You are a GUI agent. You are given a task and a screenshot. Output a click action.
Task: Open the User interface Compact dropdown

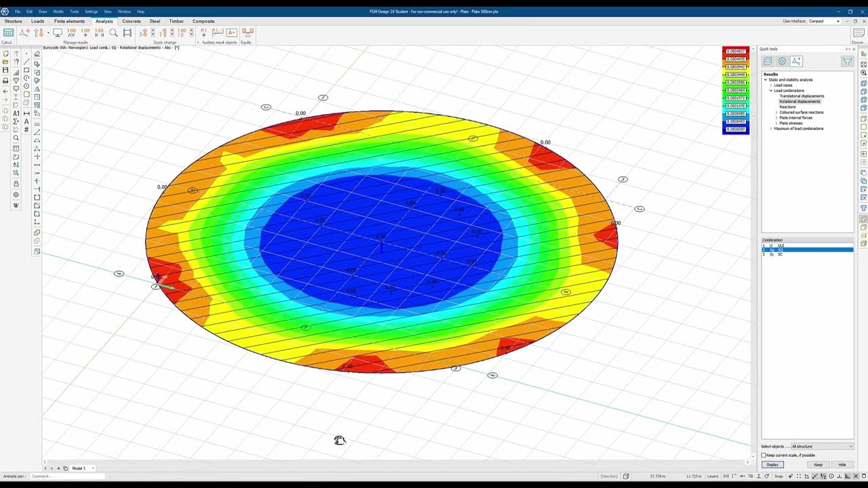[824, 21]
